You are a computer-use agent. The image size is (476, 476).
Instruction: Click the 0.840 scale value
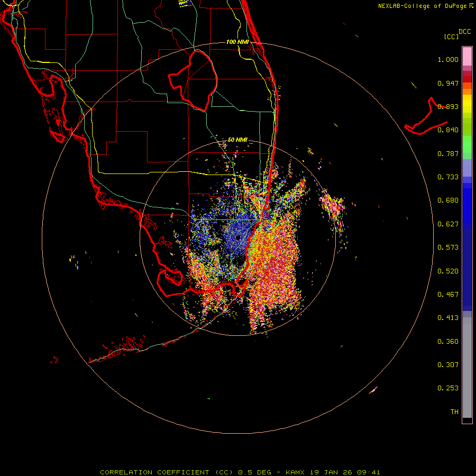click(x=448, y=130)
